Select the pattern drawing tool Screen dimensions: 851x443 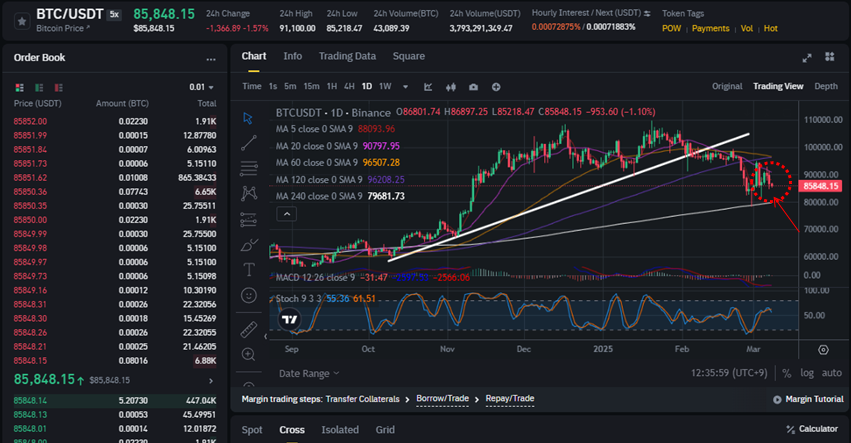(249, 193)
